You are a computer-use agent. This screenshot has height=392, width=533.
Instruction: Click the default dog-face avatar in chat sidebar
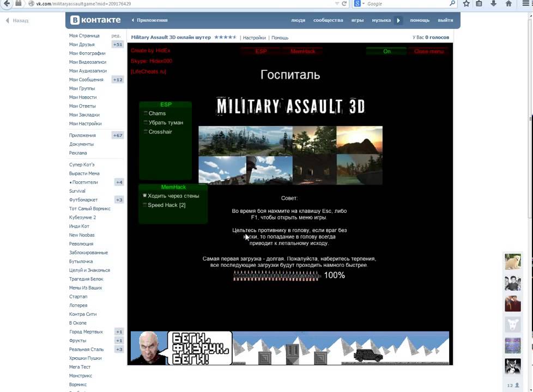(513, 324)
